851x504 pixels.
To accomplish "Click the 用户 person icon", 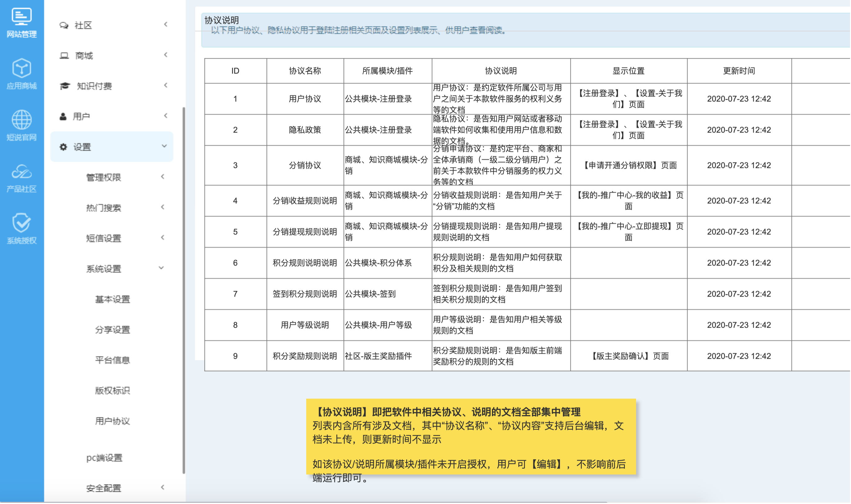I will [x=63, y=116].
